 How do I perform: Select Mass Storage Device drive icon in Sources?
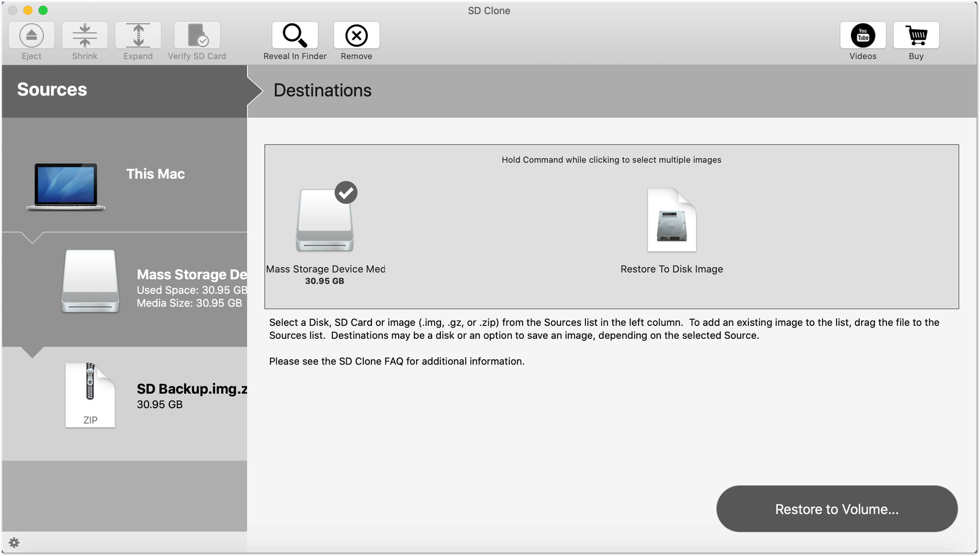point(91,281)
